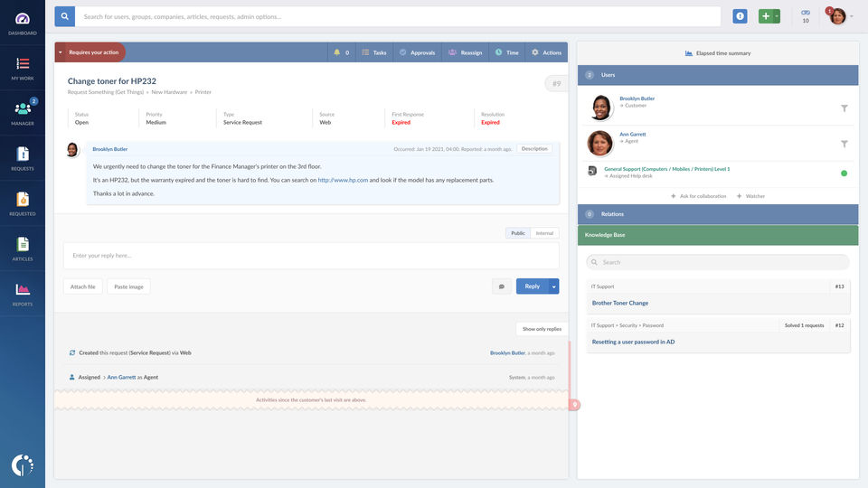Open the Requested sidebar section
This screenshot has width=868, height=488.
pos(22,204)
